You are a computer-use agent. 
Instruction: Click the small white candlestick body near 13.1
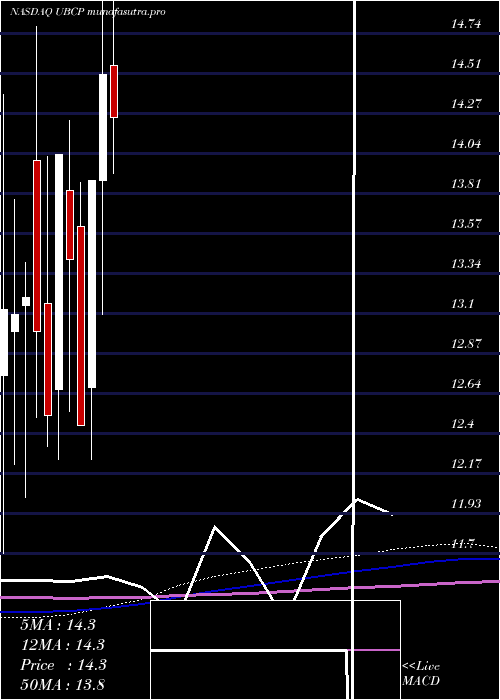pyautogui.click(x=15, y=323)
